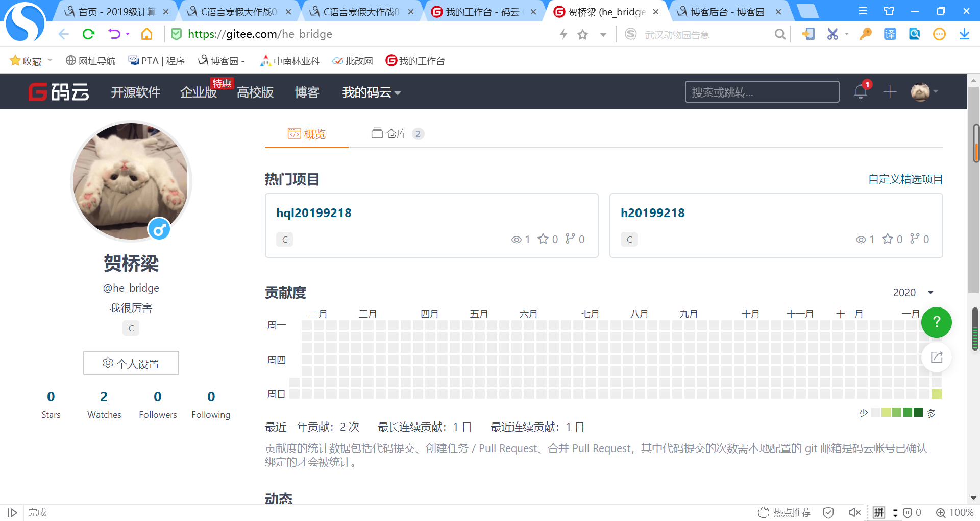The height and width of the screenshot is (521, 980).
Task: Click the green help question button
Action: 937,322
